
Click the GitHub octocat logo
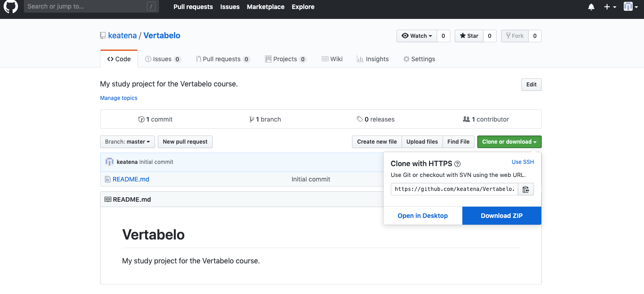tap(10, 7)
